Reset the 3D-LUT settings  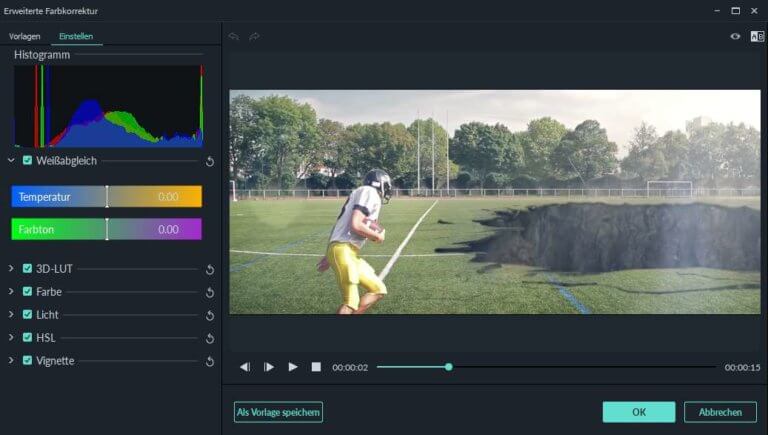(210, 269)
